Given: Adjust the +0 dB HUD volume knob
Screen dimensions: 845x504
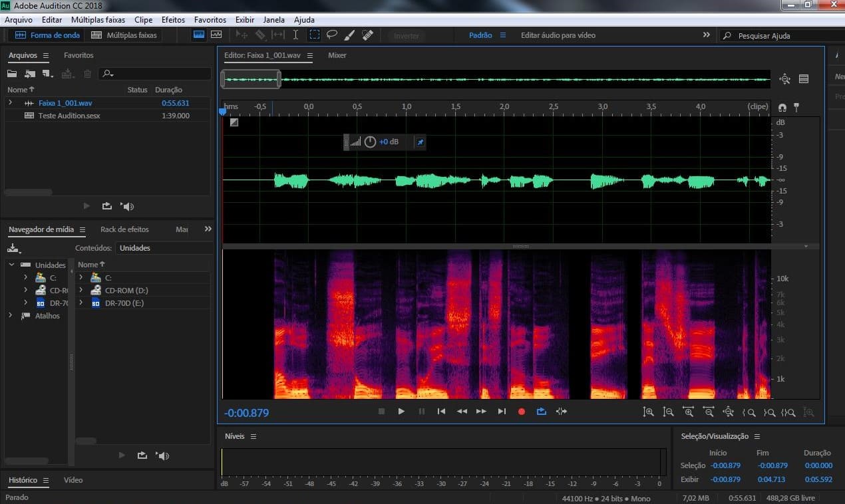Looking at the screenshot, I should [370, 142].
